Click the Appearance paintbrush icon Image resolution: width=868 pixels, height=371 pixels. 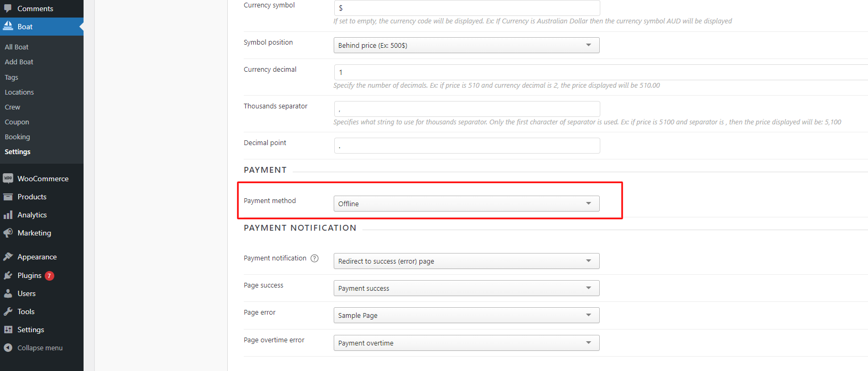click(x=8, y=257)
